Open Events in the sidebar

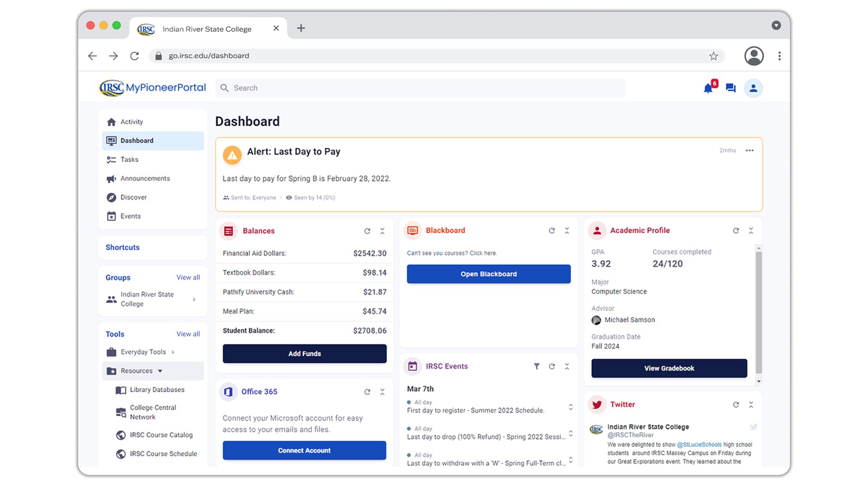(x=153, y=216)
